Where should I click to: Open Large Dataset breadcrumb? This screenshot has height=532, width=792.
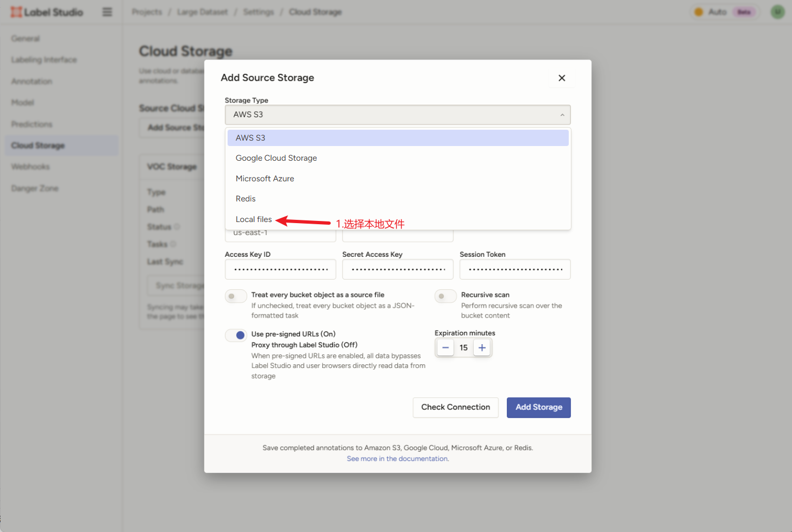pos(202,12)
